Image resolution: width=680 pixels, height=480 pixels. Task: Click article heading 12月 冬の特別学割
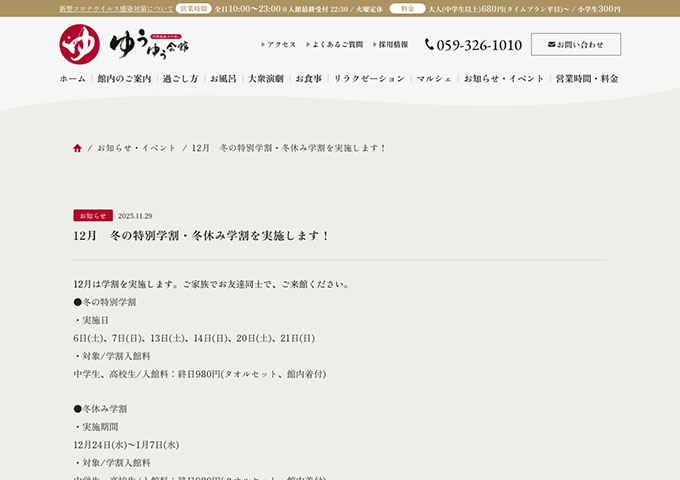tap(202, 235)
